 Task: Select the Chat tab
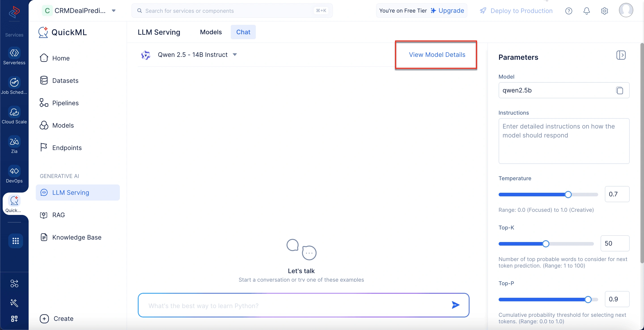243,32
